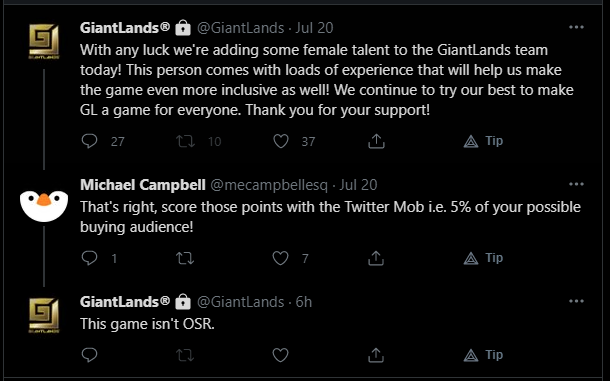Reply to the first GiantLands tweet
This screenshot has height=381, width=610.
89,141
